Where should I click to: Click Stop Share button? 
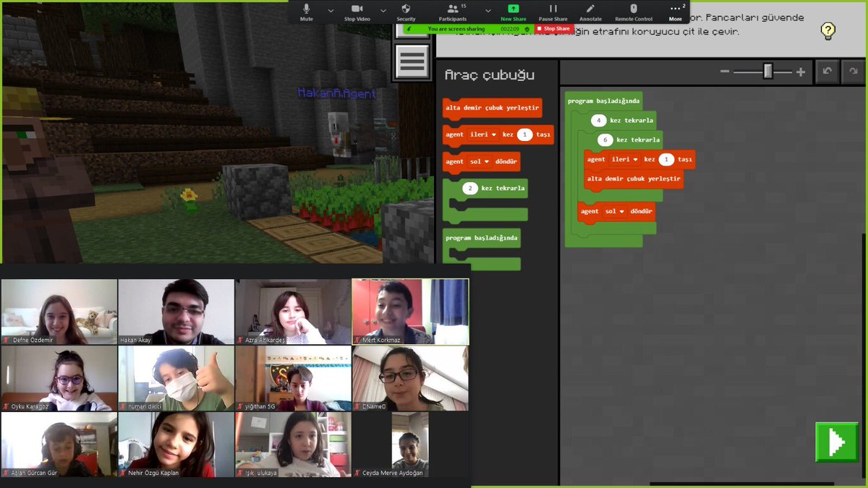tap(554, 29)
